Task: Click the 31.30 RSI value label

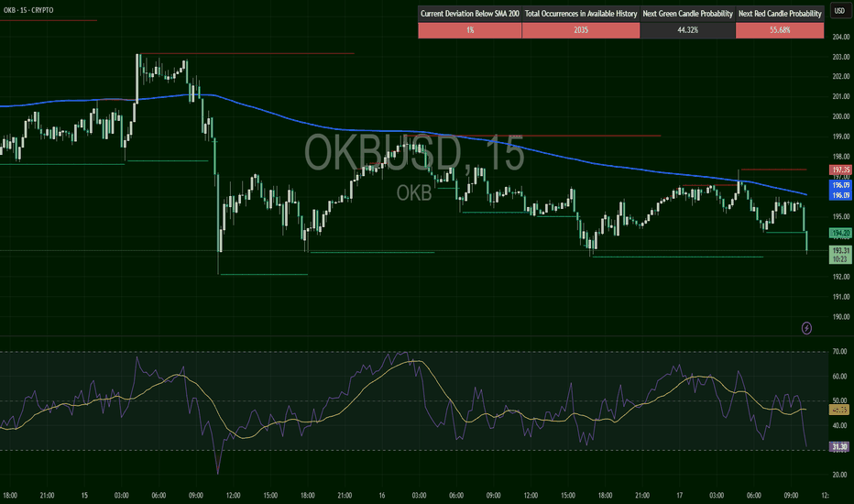Action: point(840,446)
